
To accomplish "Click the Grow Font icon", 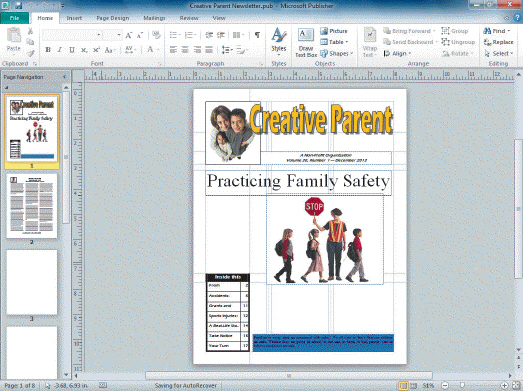I will tap(129, 35).
